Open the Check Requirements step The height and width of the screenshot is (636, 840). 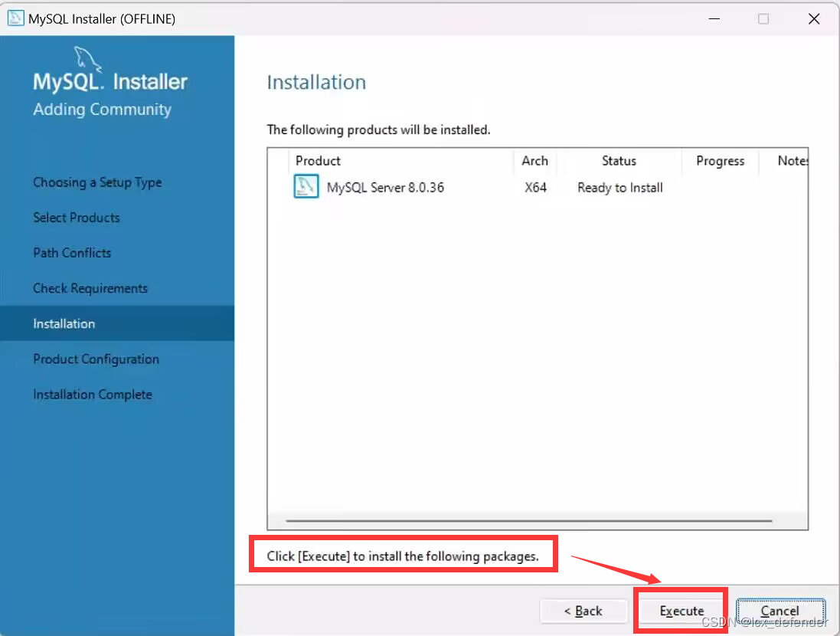coord(90,288)
